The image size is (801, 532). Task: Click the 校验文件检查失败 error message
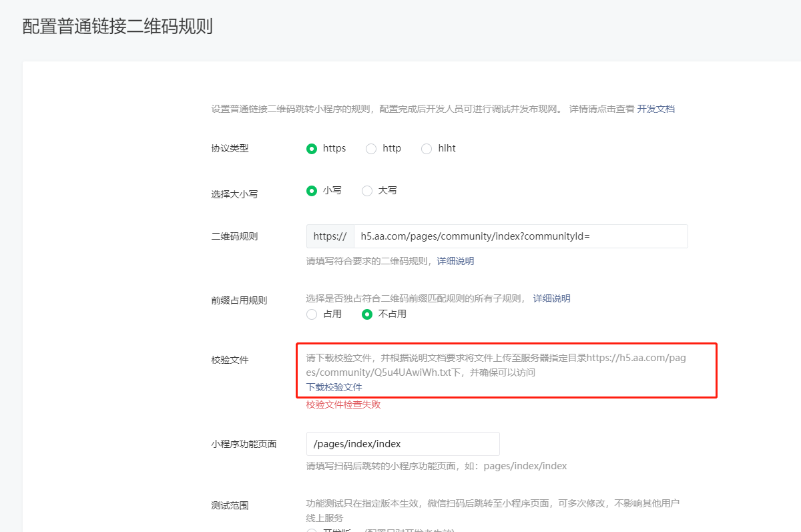point(344,405)
